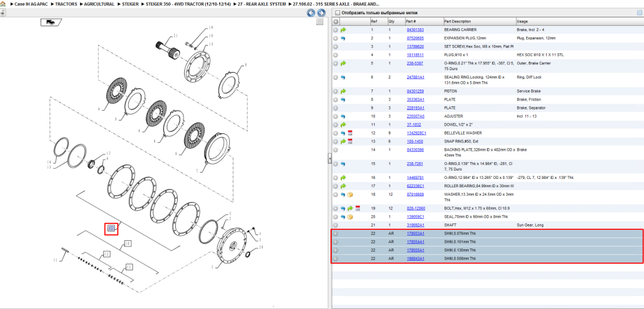Open STEIGER 350 - 4WD TRACTOR breadcrumb
Screen dimensions: 644x309
pos(187,4)
